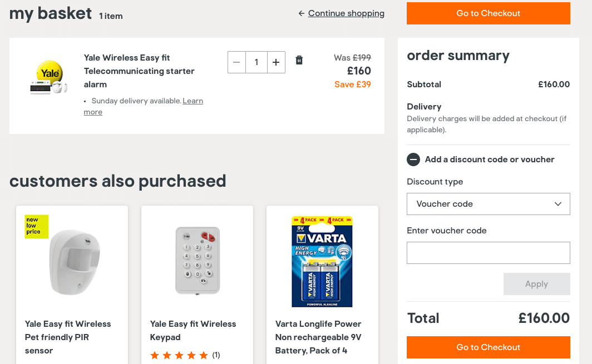Click the plus icon to increase quantity
This screenshot has height=364, width=592.
pyautogui.click(x=276, y=62)
